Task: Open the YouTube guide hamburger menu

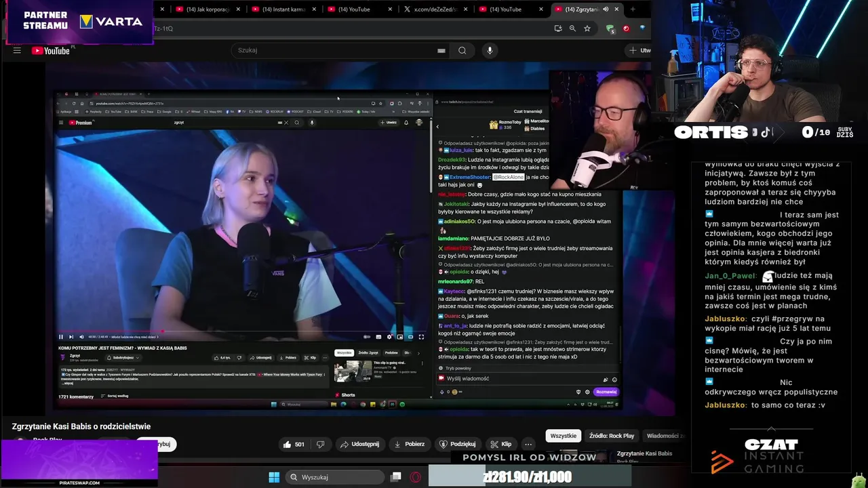Action: (x=17, y=50)
